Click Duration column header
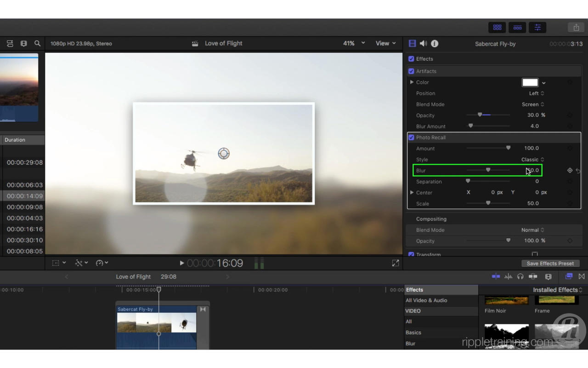Image resolution: width=588 pixels, height=368 pixels. pos(22,140)
